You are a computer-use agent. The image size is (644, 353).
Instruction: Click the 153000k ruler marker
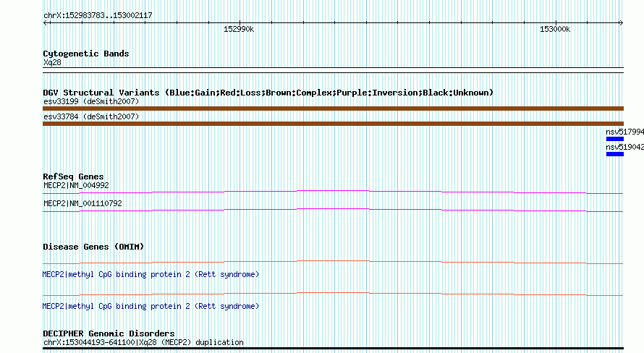pyautogui.click(x=555, y=29)
